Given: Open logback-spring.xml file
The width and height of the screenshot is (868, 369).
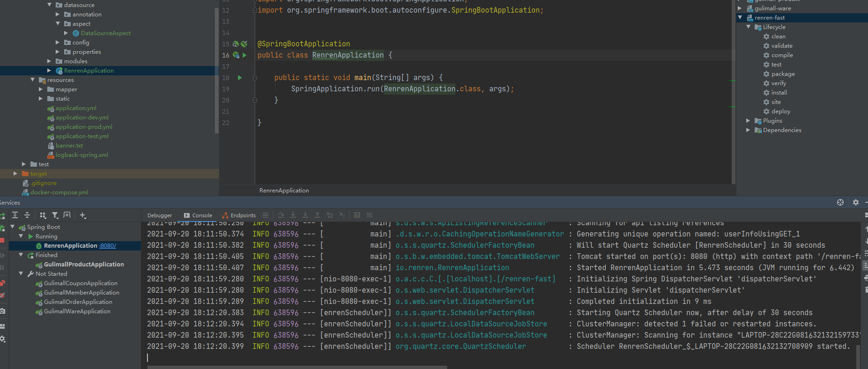Looking at the screenshot, I should (x=81, y=155).
